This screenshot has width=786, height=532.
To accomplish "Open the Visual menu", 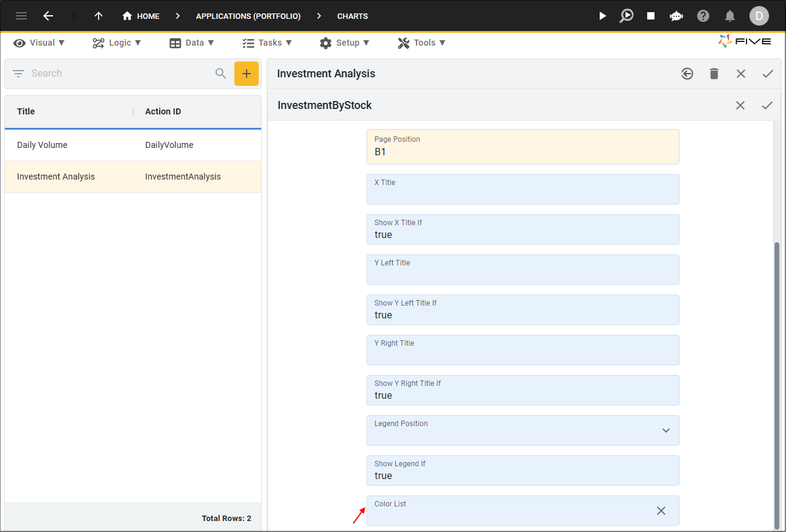I will point(39,43).
